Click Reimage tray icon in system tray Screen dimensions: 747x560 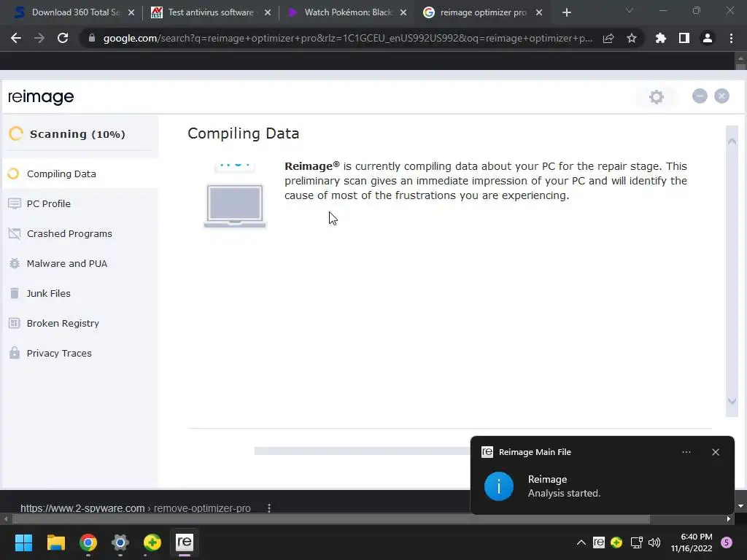[x=599, y=542]
